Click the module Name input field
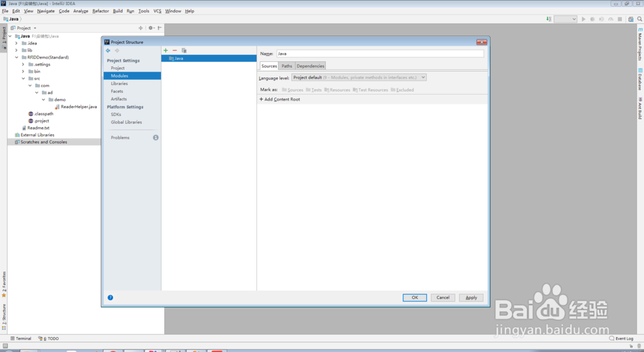 [380, 54]
